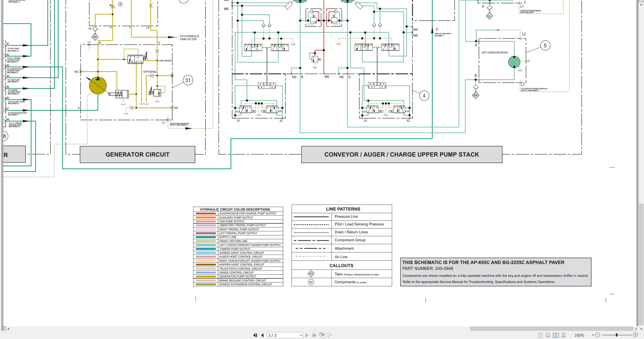This screenshot has height=339, width=644.
Task: Click the TO RETURN MANIFOLD PORT D label
Action: (180, 124)
